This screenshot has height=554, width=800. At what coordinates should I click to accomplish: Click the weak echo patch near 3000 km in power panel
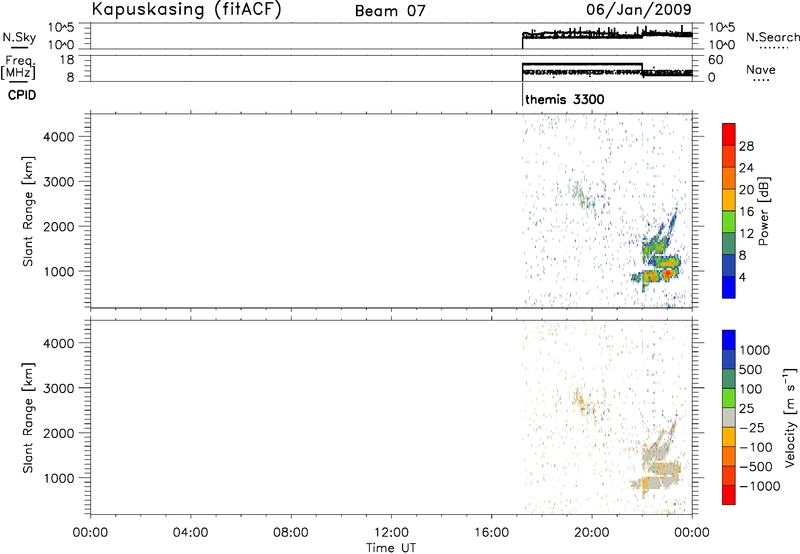tap(581, 195)
